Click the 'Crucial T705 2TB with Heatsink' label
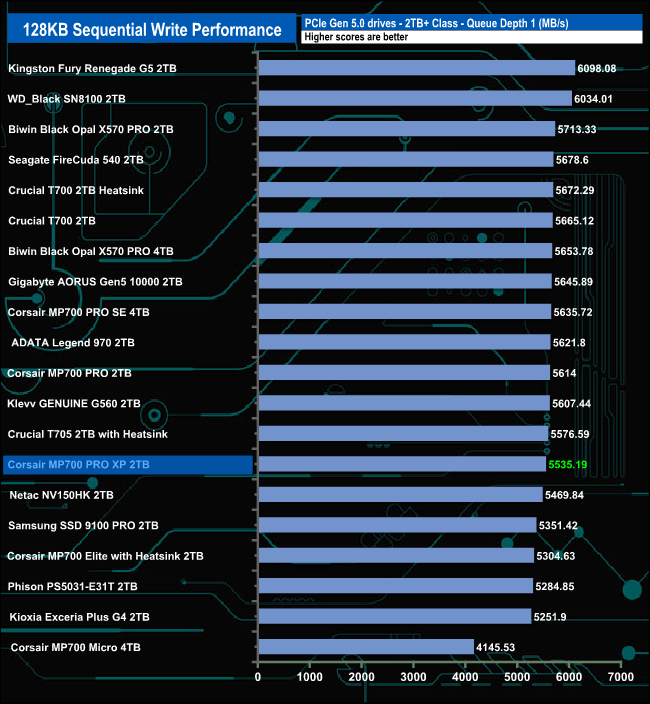 (88, 434)
